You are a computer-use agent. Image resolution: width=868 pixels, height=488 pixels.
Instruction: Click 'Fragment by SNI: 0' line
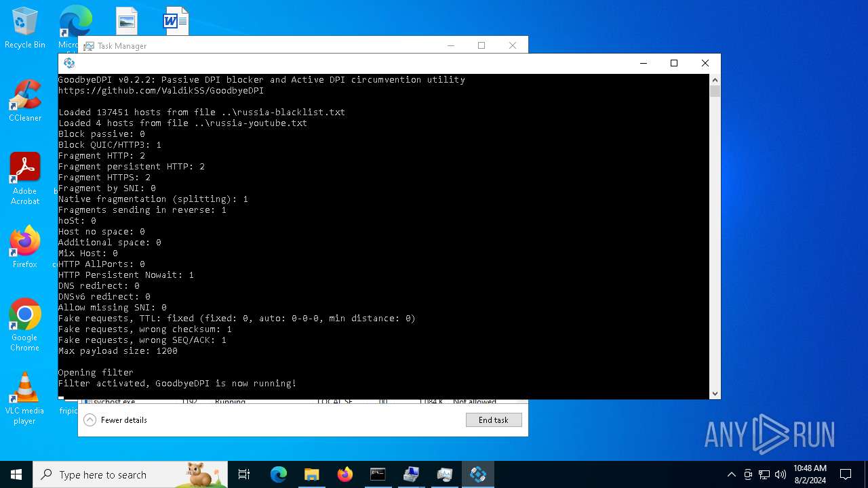[107, 188]
